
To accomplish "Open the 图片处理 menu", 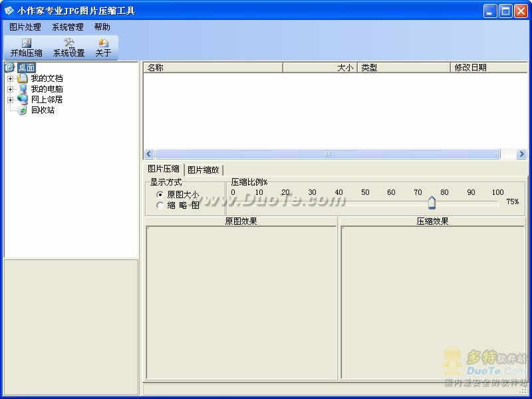I will tap(25, 27).
